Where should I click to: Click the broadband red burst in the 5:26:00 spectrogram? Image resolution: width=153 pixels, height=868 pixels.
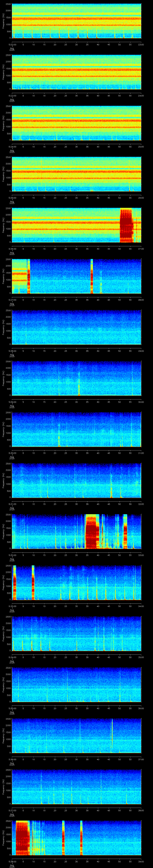click(126, 225)
